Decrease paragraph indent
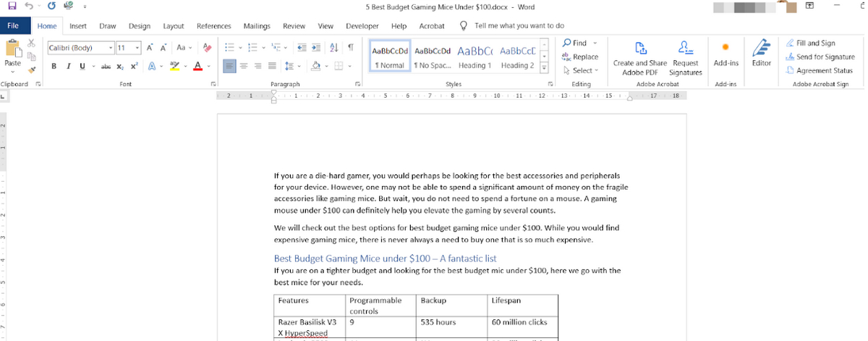868x341 pixels. click(302, 48)
